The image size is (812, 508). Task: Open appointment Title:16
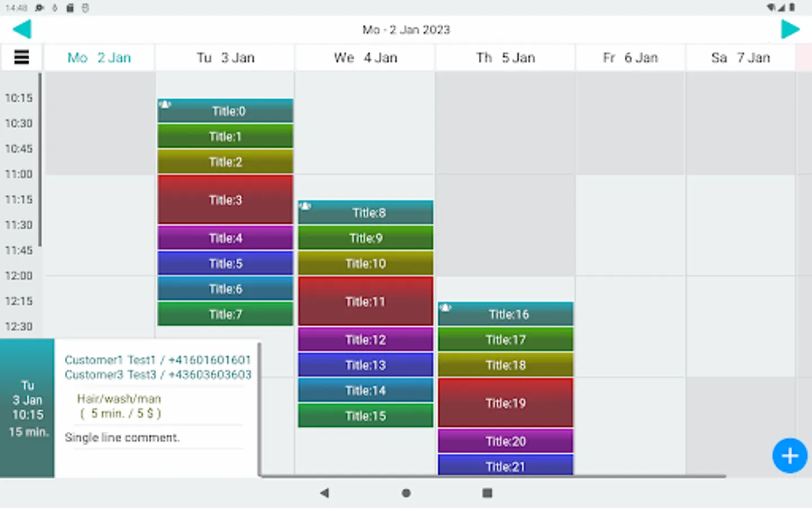(506, 314)
